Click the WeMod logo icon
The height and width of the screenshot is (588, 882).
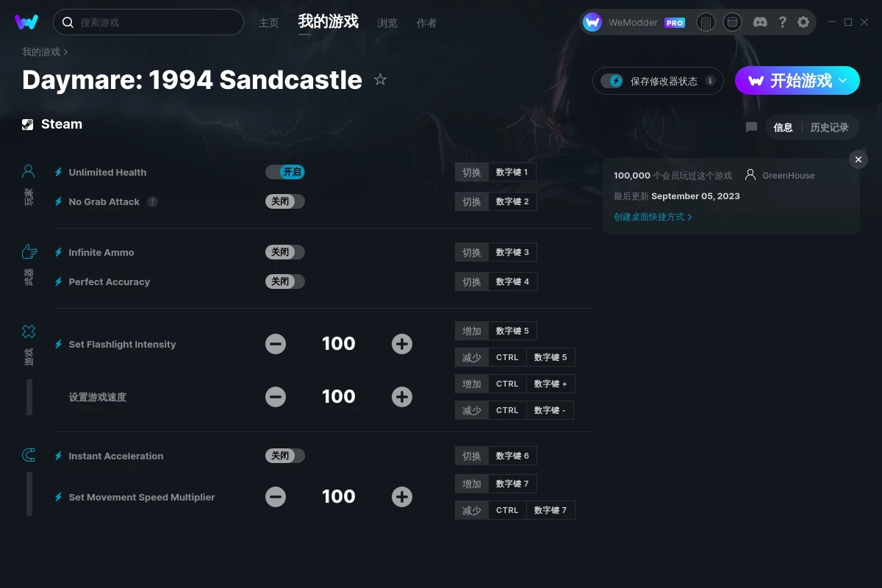(26, 22)
